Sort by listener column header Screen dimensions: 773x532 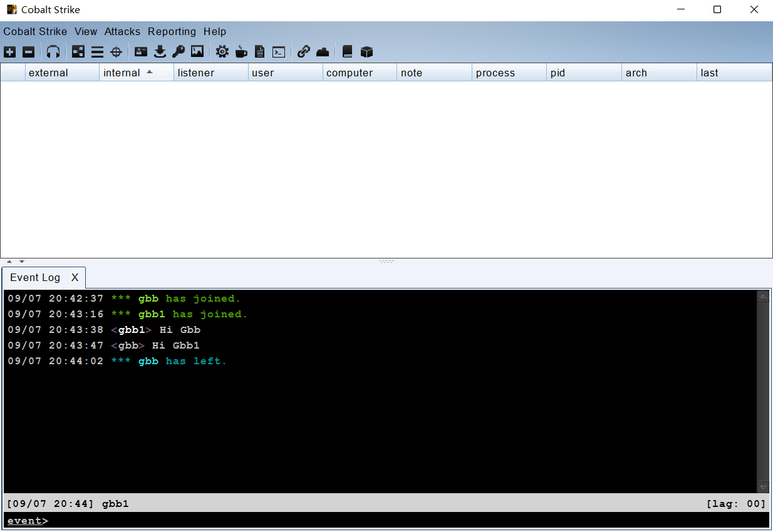click(x=211, y=73)
